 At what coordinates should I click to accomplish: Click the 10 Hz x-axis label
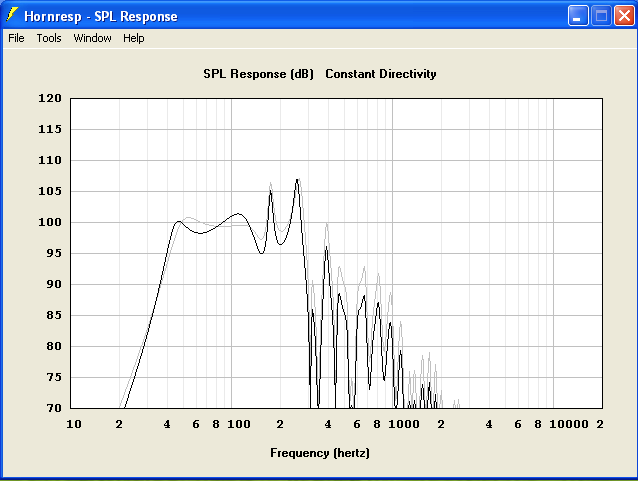(x=74, y=424)
